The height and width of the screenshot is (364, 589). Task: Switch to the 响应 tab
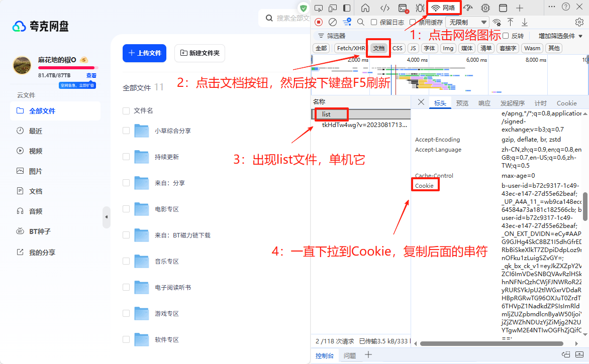coord(484,103)
